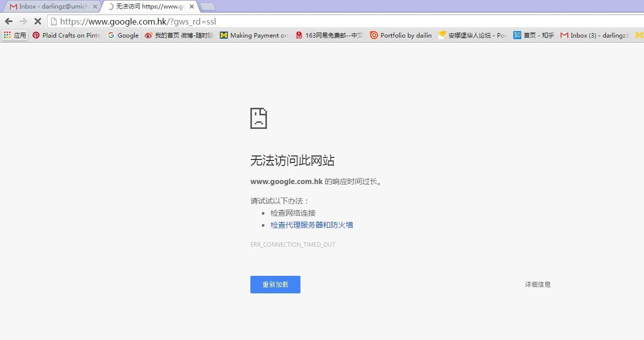This screenshot has height=340, width=644.
Task: Click the back navigation arrow
Action: [x=9, y=21]
